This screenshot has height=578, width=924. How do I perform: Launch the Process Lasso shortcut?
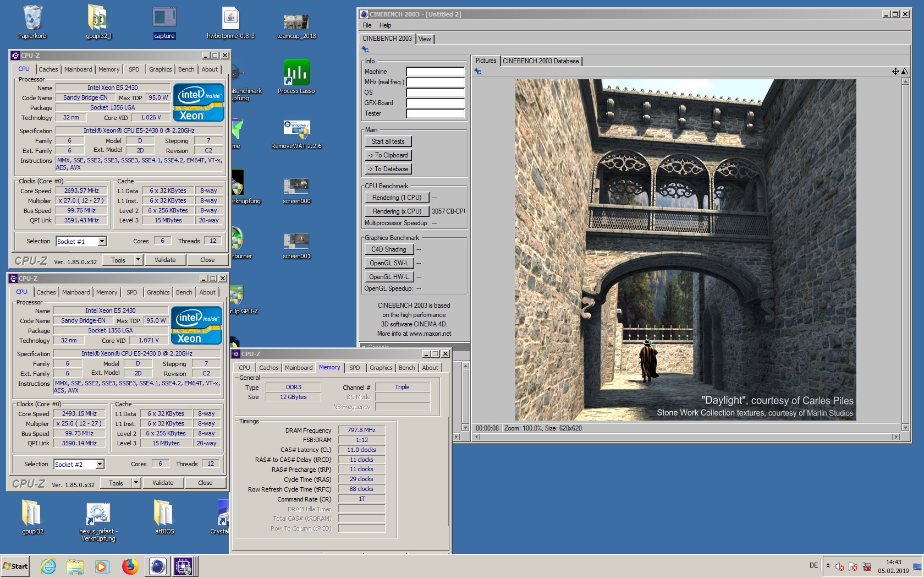(x=296, y=77)
